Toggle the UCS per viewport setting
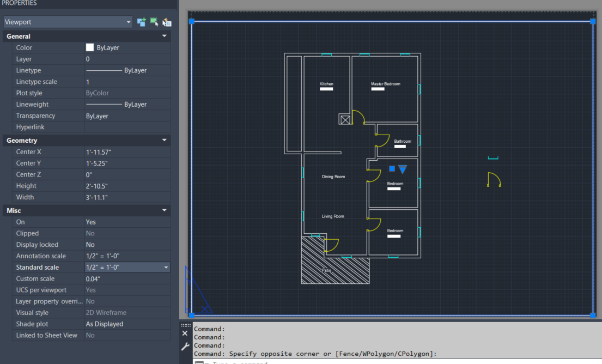The image size is (602, 364). 90,290
